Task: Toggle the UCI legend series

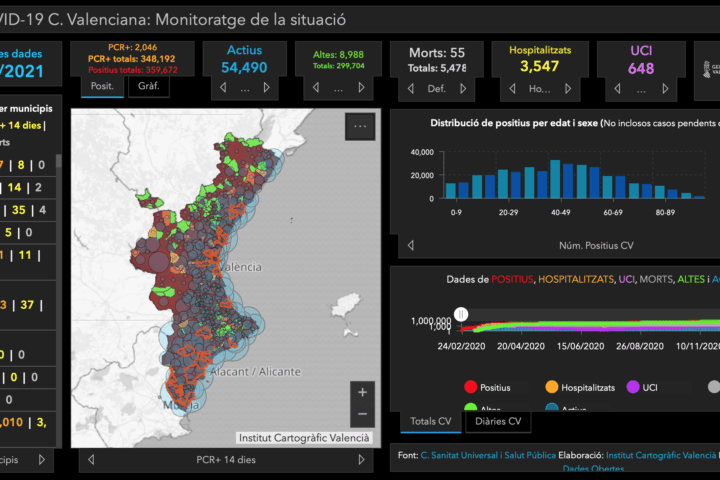Action: tap(633, 386)
